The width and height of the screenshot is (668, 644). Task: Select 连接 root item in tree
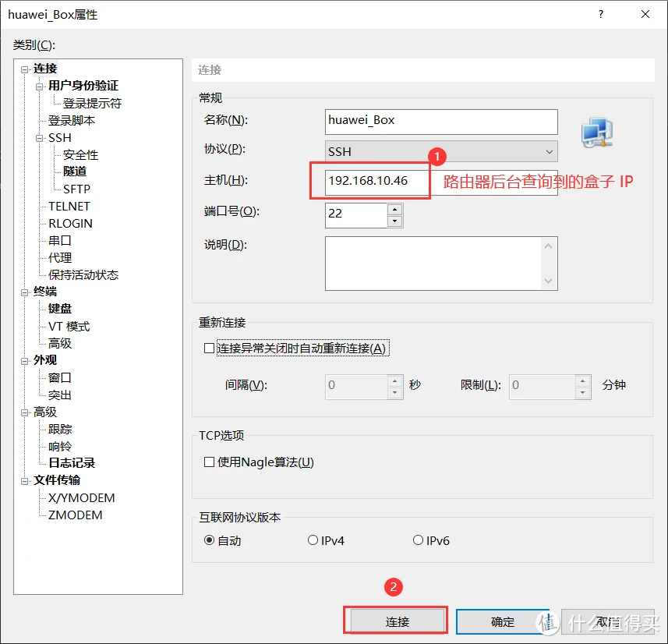pyautogui.click(x=45, y=69)
